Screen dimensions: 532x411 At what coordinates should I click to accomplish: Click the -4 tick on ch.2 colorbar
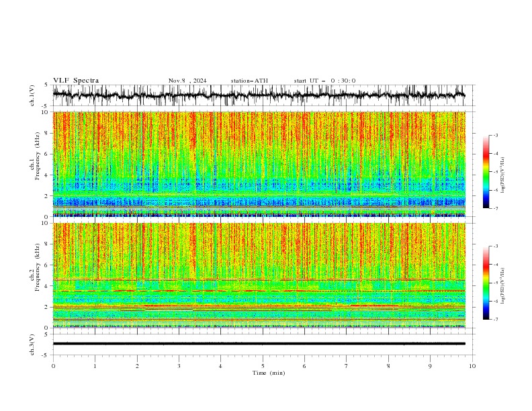click(495, 265)
